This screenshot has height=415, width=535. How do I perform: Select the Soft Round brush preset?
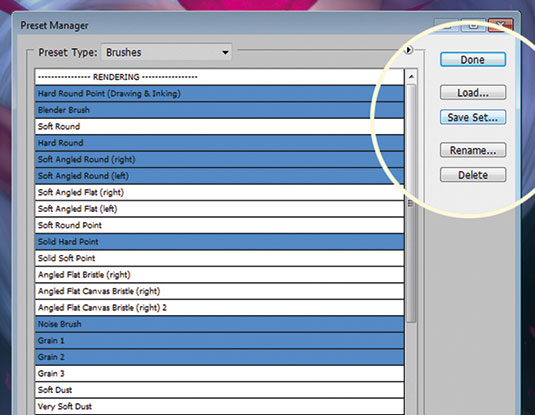coord(219,126)
